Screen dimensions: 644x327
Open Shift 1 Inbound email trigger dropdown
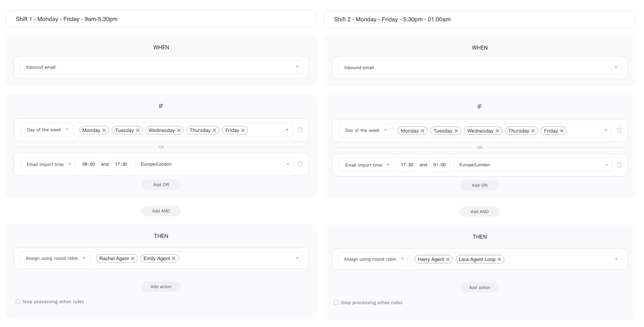161,67
